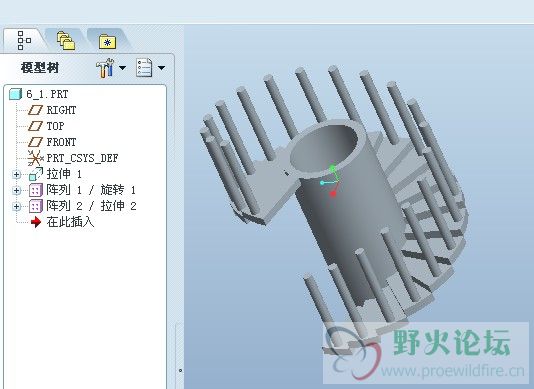
Task: Switch to the Model Tree navigator tab
Action: point(24,40)
